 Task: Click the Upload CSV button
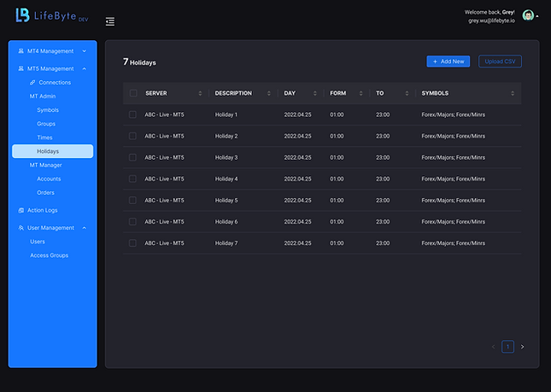point(500,61)
